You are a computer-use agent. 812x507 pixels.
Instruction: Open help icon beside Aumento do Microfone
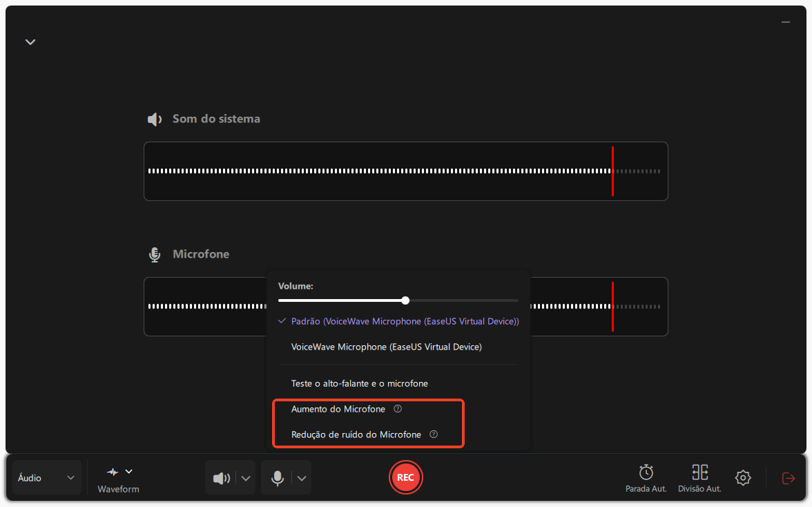(x=398, y=409)
